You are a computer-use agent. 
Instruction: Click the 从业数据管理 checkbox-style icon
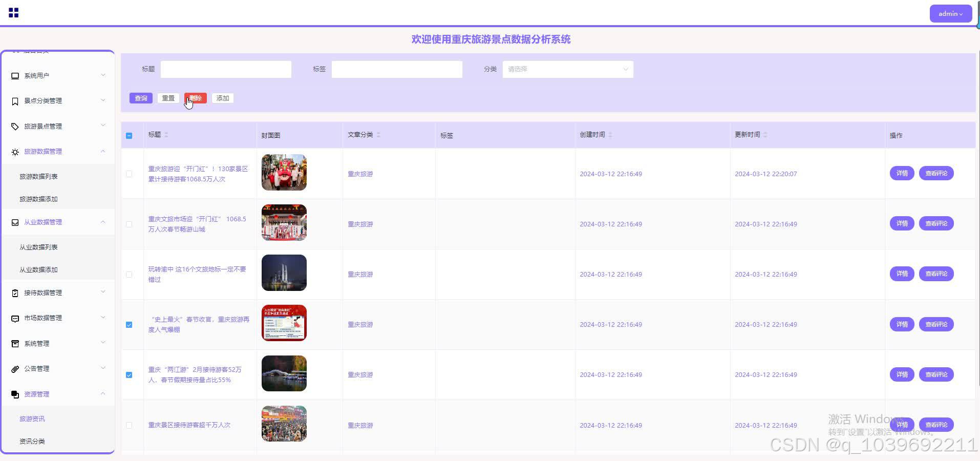tap(15, 222)
